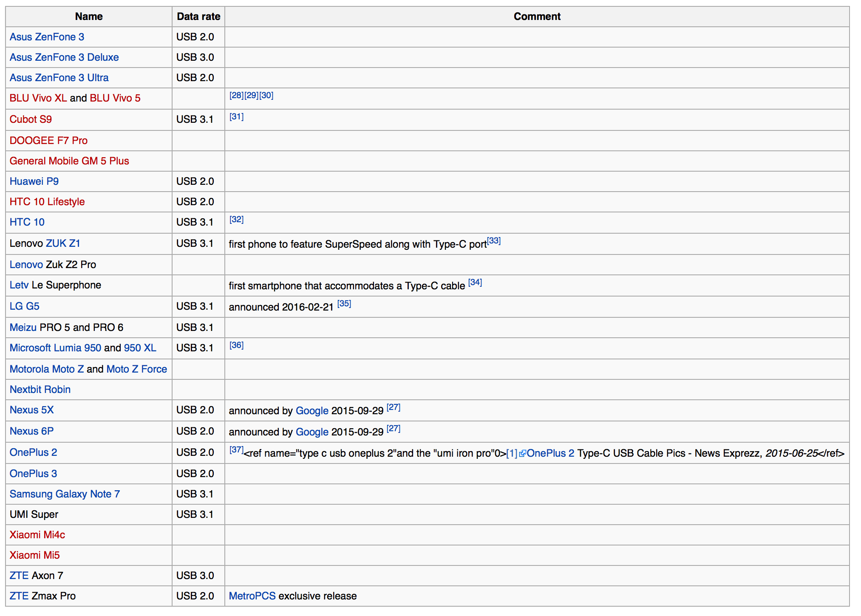Open the Moto Z Force link
Screen dimensions: 861x616
tap(137, 369)
